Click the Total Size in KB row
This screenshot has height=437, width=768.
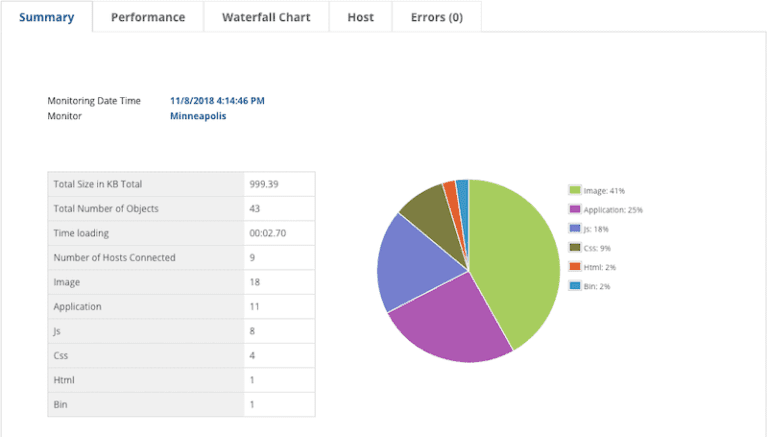point(180,185)
